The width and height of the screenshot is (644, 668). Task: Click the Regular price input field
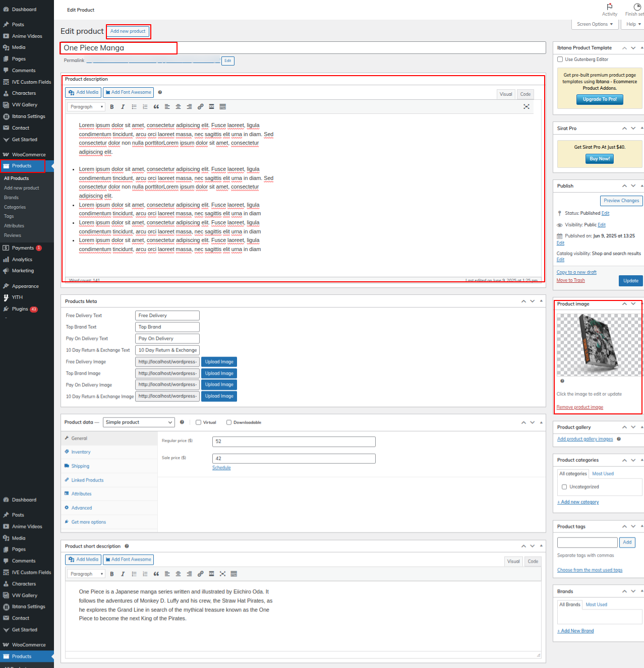(294, 442)
